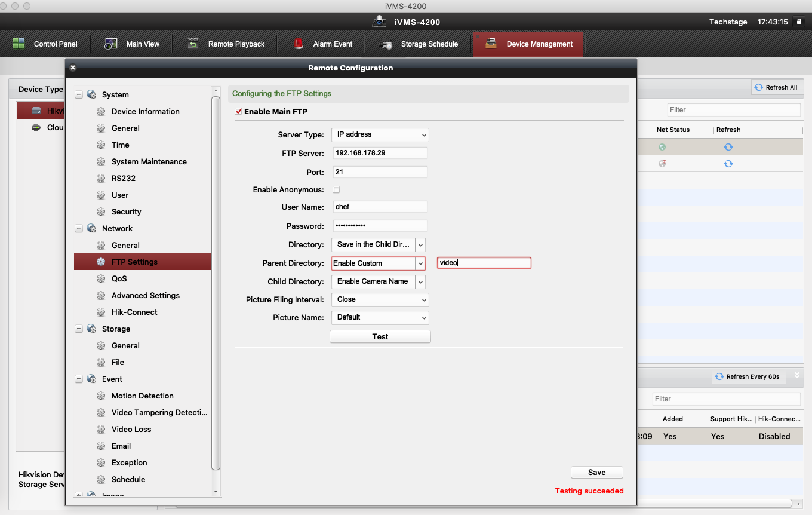Save the FTP configuration
The height and width of the screenshot is (515, 812).
point(596,472)
